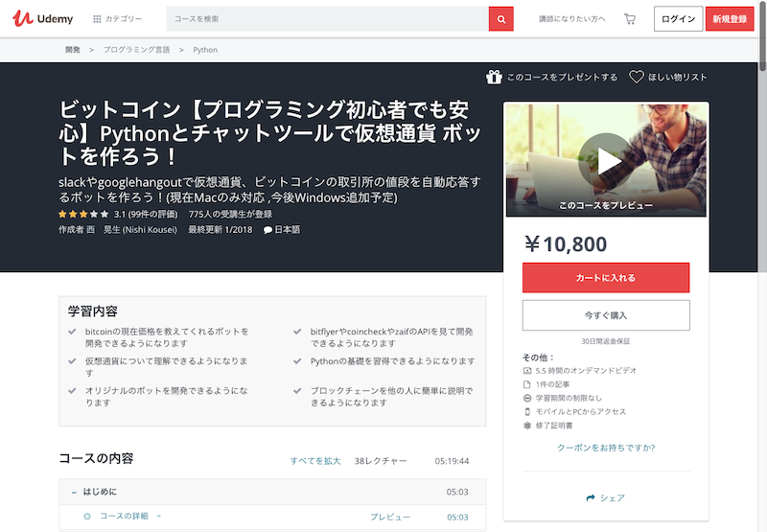Click the 修了証明書 certificate icon

pyautogui.click(x=527, y=426)
